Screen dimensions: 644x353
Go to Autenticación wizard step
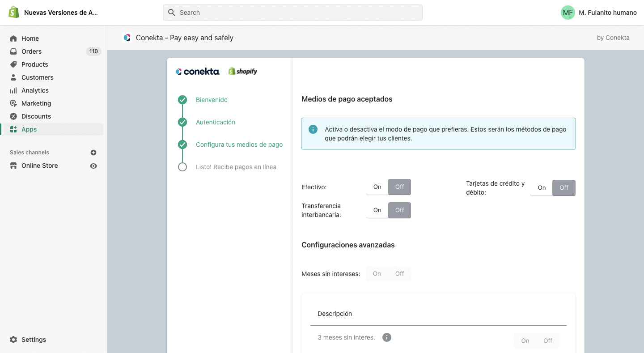216,122
